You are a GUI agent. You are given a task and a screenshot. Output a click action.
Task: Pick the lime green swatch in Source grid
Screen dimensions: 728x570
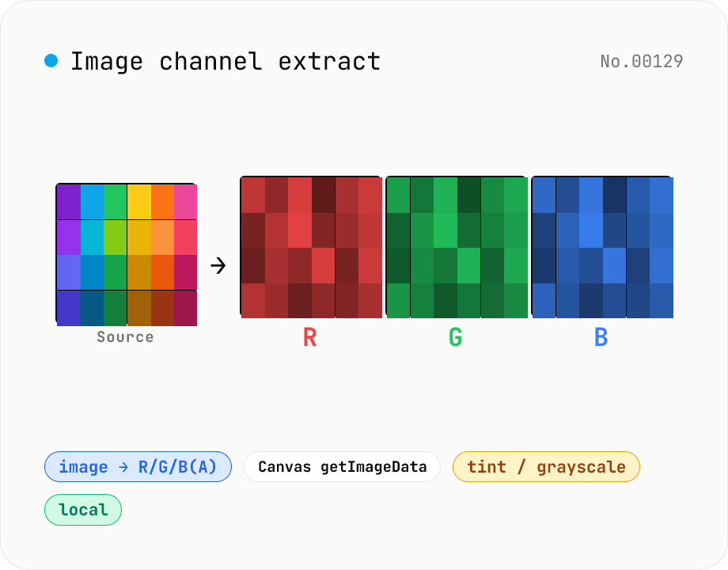click(116, 237)
